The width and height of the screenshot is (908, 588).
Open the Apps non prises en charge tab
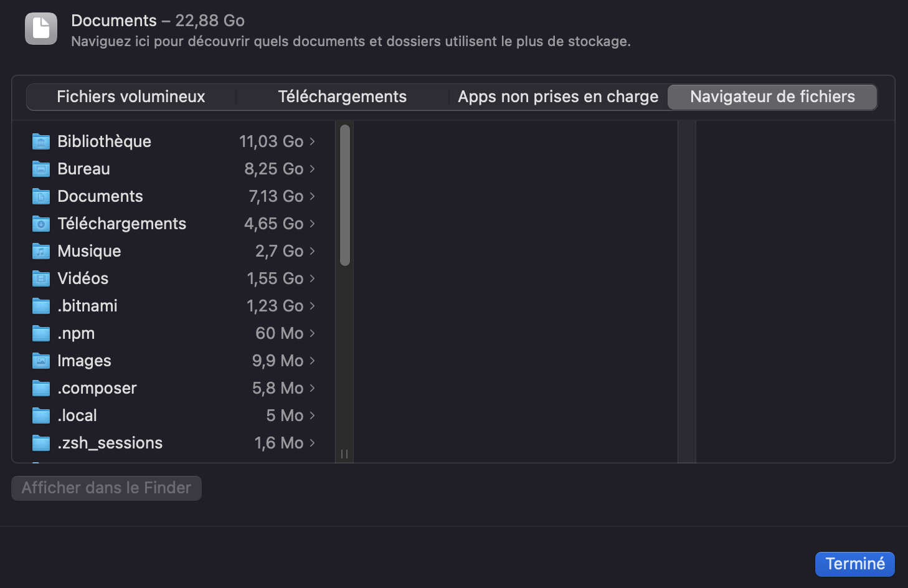(x=557, y=97)
